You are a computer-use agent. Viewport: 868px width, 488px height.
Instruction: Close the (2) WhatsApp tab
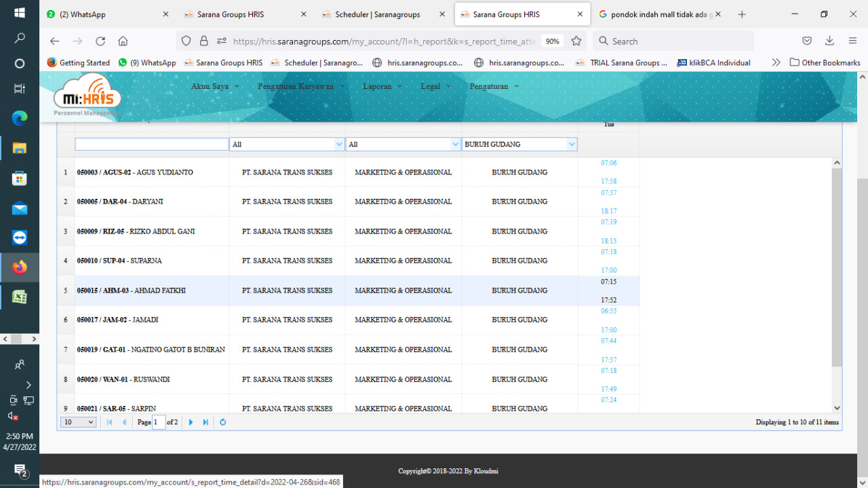[166, 14]
